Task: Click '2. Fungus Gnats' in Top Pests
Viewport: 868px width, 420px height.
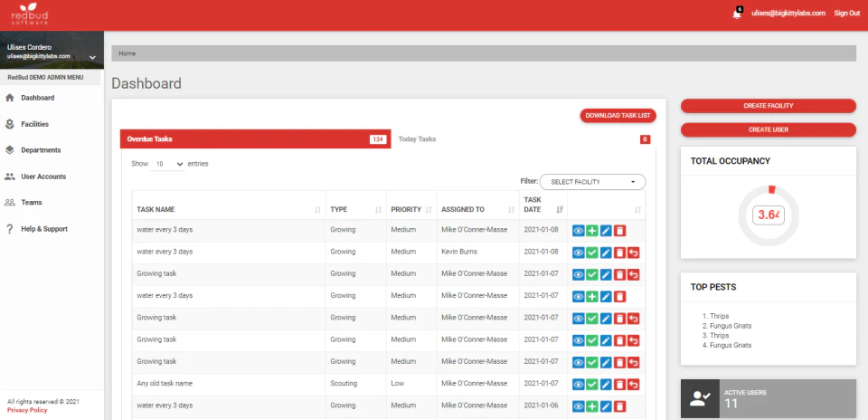Action: (x=727, y=326)
